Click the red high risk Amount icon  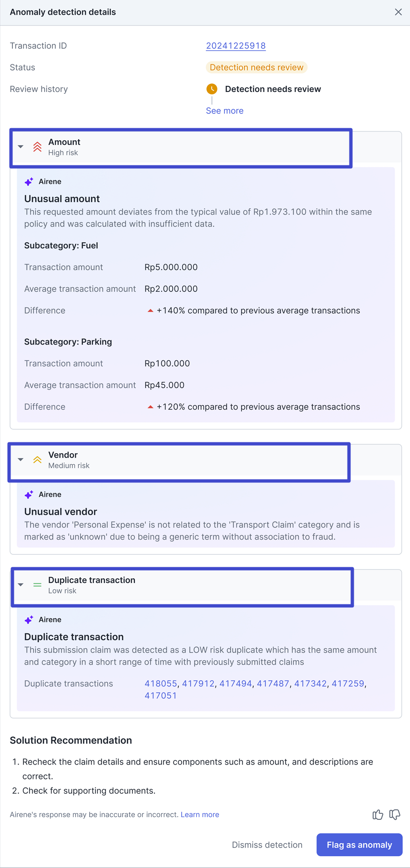37,147
